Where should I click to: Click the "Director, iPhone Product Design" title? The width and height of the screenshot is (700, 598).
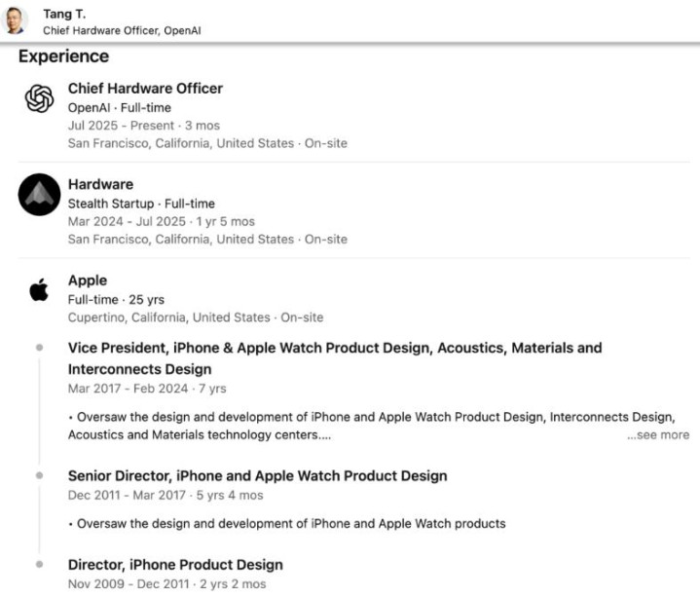click(175, 565)
